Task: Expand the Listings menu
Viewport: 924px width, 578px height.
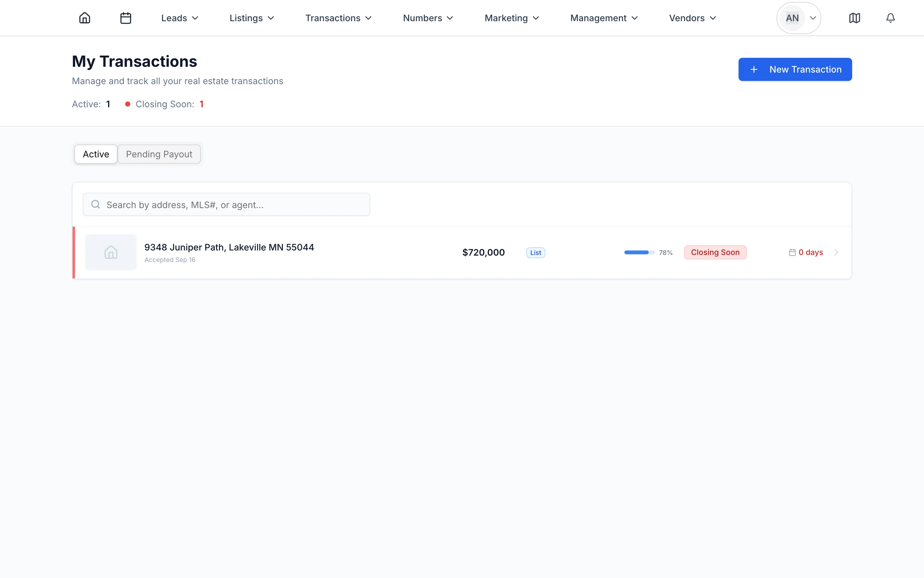Action: click(252, 18)
